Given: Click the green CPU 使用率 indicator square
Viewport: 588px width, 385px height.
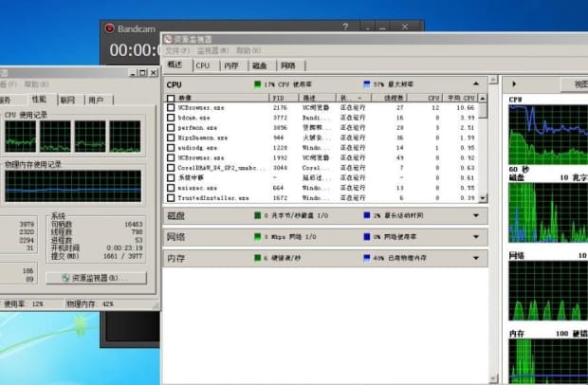Looking at the screenshot, I should (x=257, y=84).
